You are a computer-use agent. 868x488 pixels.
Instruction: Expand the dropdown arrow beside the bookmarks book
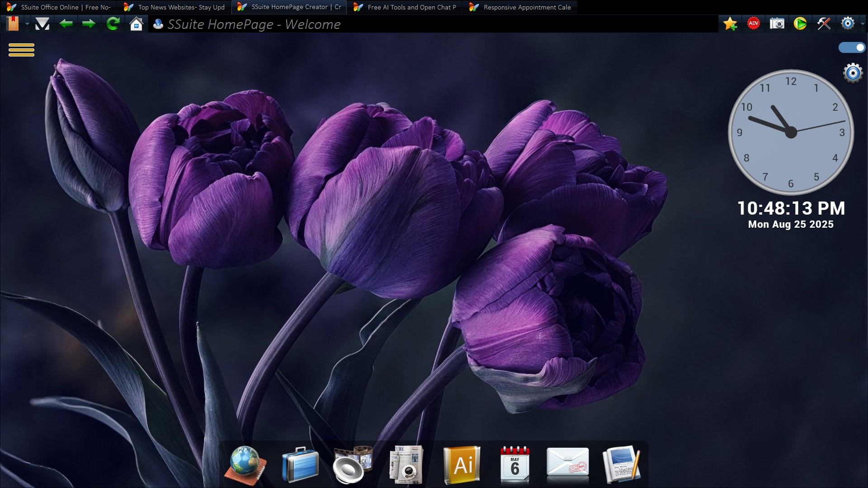click(27, 23)
